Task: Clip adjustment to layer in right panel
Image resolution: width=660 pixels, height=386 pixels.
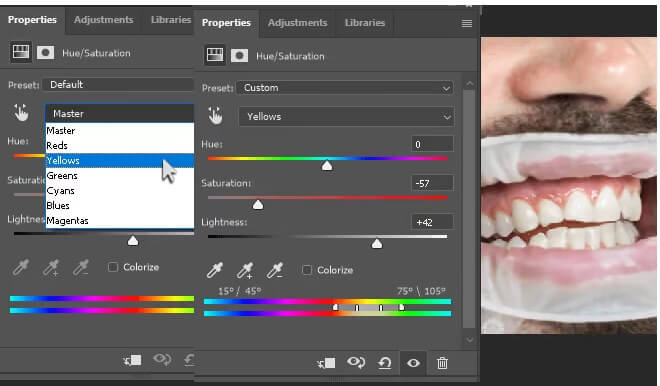Action: [x=326, y=363]
